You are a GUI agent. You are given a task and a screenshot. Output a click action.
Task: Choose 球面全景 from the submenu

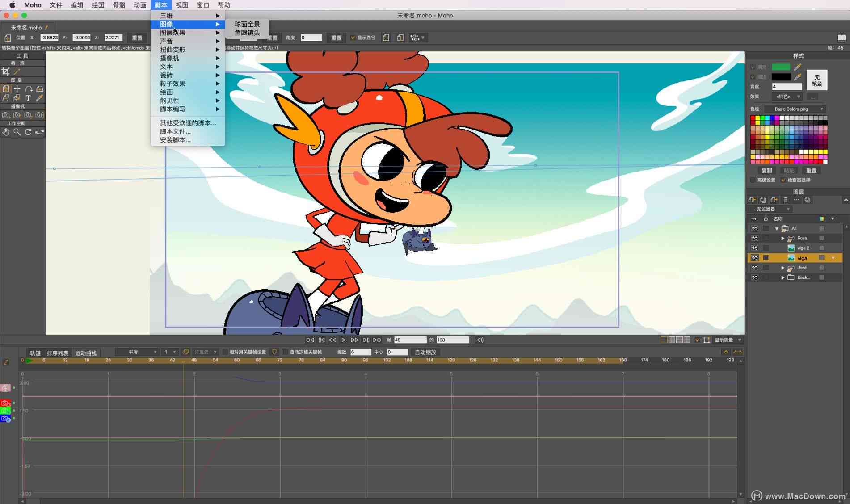point(247,24)
